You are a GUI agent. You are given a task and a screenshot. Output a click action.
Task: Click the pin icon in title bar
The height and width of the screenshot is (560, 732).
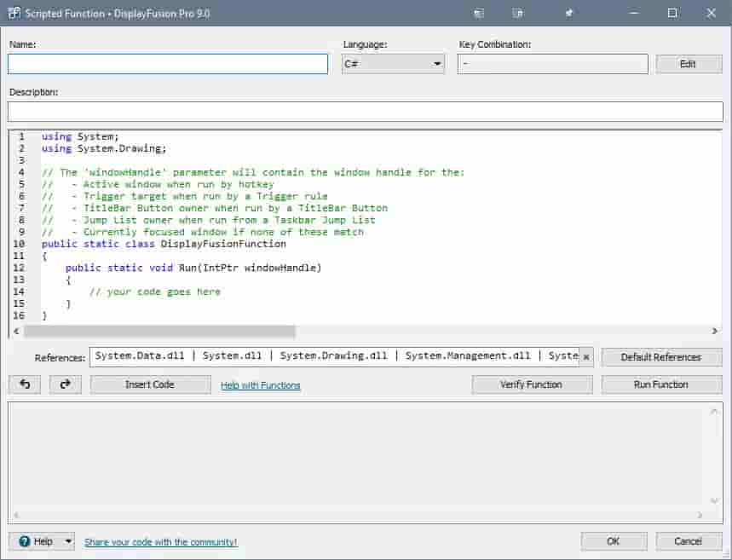tap(569, 14)
